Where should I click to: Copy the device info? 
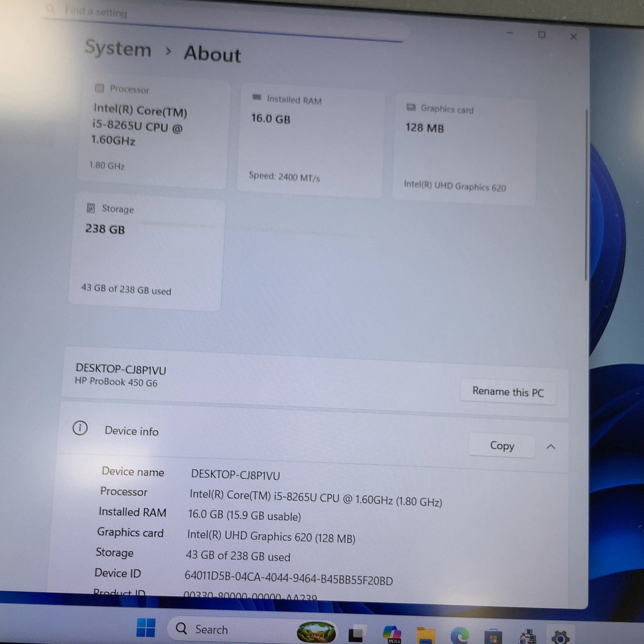coord(502,445)
